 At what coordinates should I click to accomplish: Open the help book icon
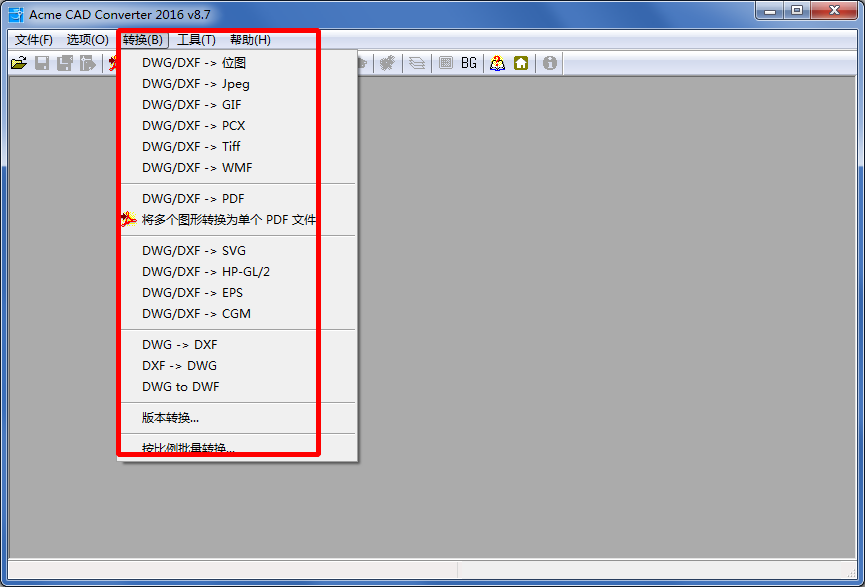click(497, 62)
